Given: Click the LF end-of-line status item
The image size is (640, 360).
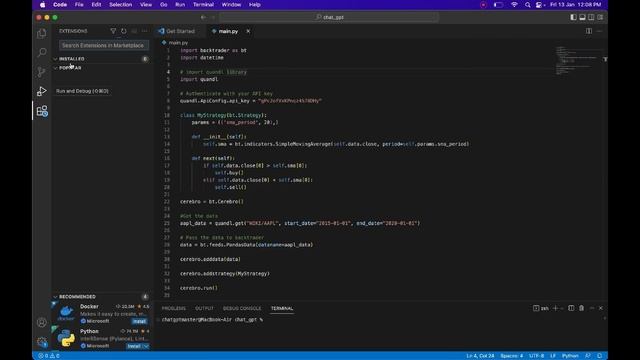Looking at the screenshot, I should click(x=553, y=356).
